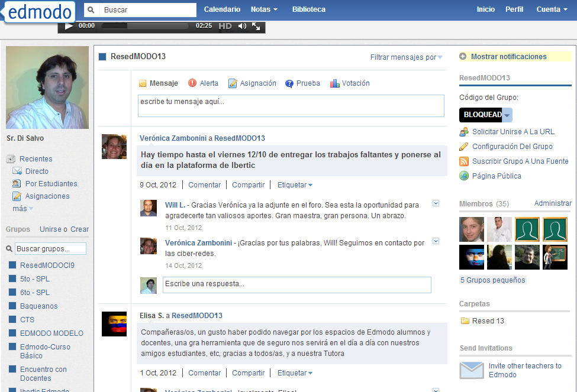This screenshot has width=577, height=392.
Task: Open Encuentro con Docentes group
Action: point(43,374)
